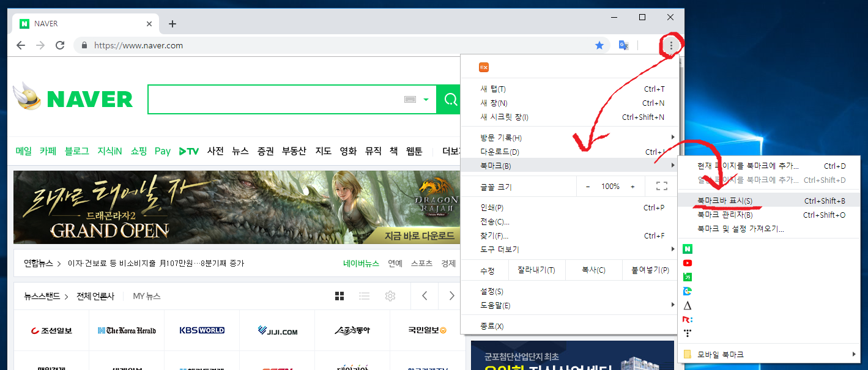Open the Naver bookmark with green N icon

pyautogui.click(x=688, y=249)
